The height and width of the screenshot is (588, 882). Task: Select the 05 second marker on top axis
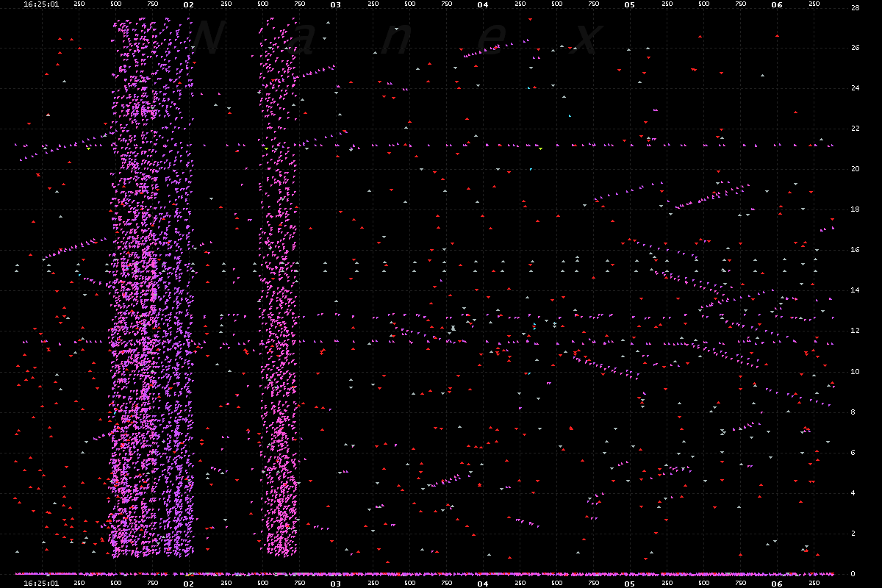tap(630, 4)
